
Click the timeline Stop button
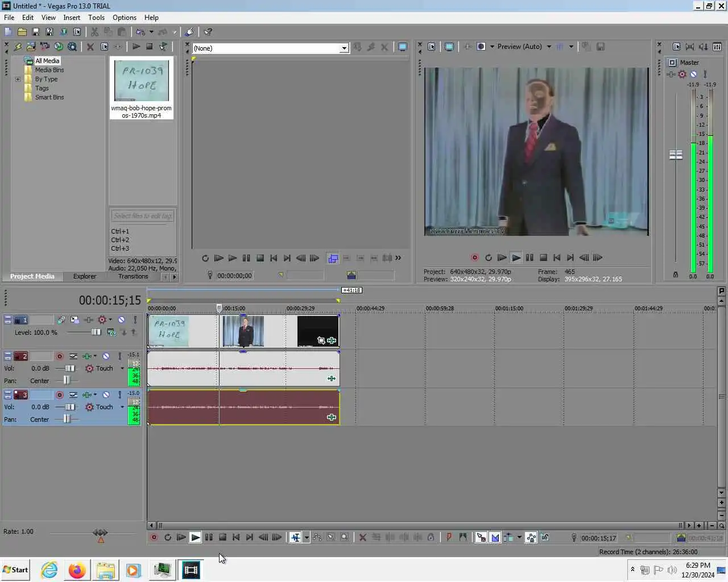(x=222, y=537)
